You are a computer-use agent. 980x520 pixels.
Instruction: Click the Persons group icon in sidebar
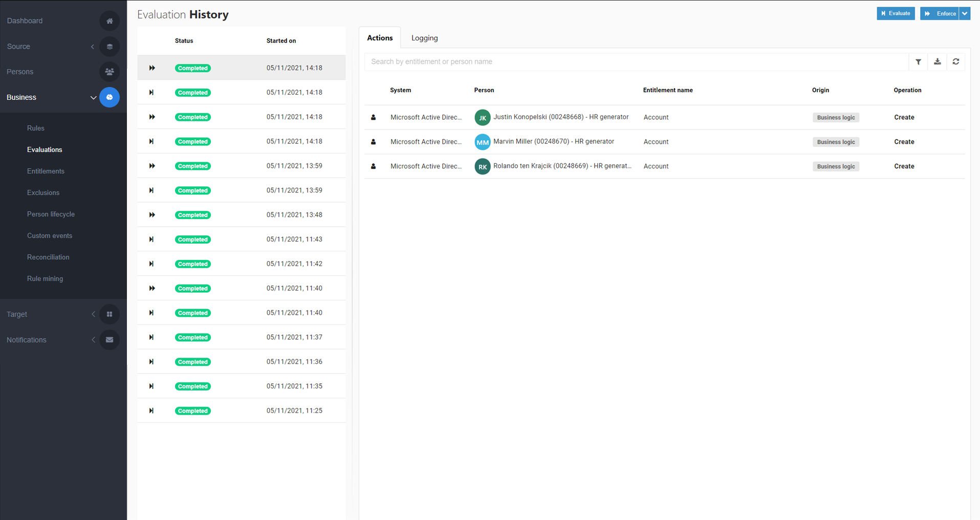tap(109, 72)
